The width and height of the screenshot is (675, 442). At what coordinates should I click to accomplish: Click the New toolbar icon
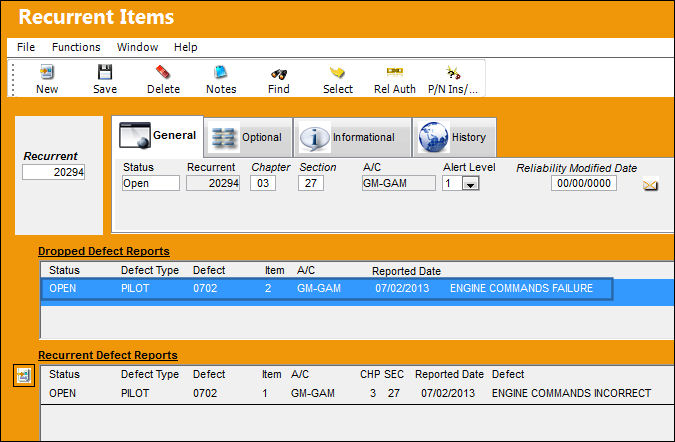point(46,72)
